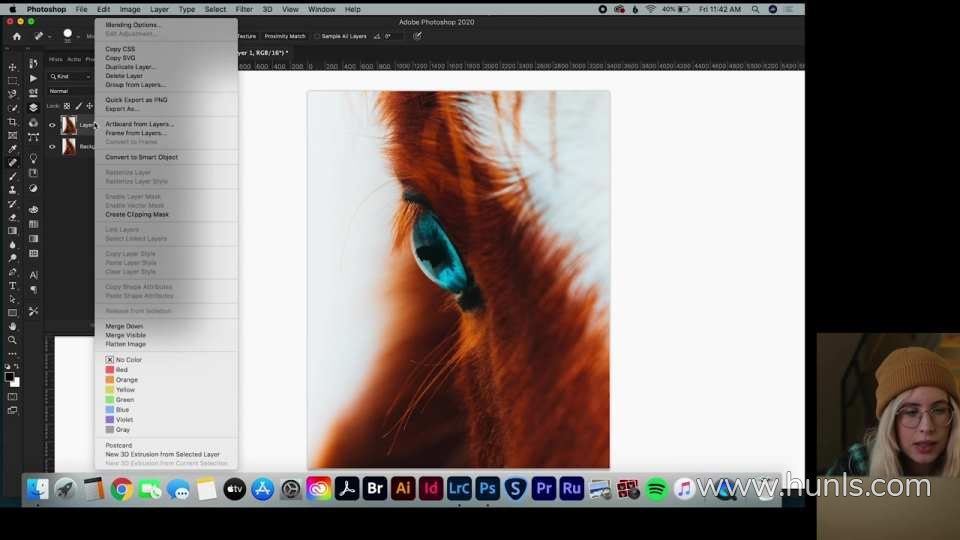960x540 pixels.
Task: Select the Eyedropper tool
Action: (x=12, y=149)
